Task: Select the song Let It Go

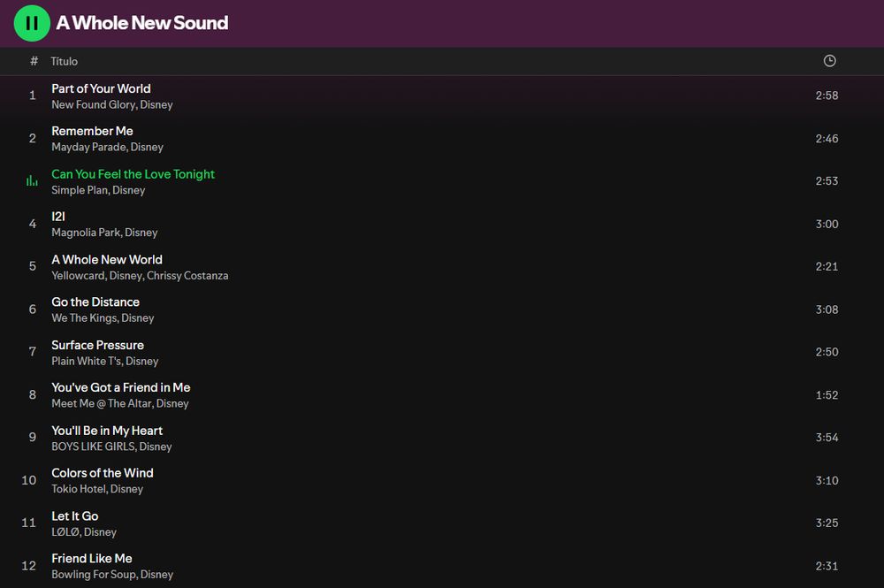Action: click(x=74, y=515)
